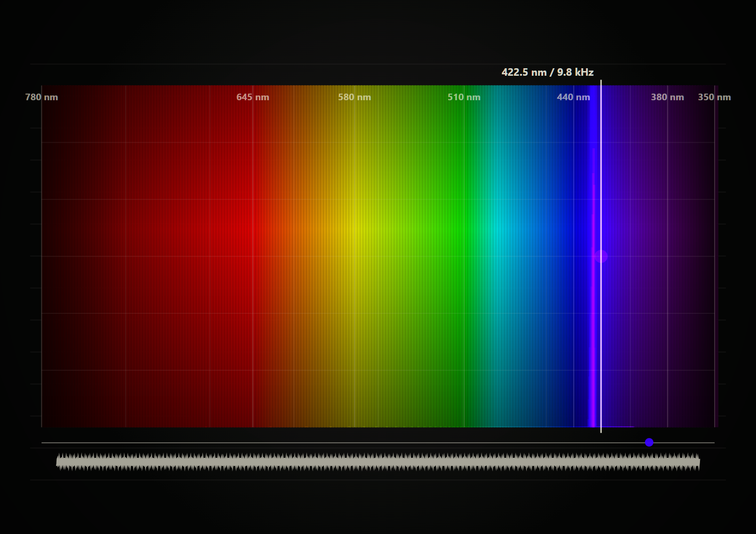Click the 422.5 nm / 9.8 kHz readout

(547, 72)
